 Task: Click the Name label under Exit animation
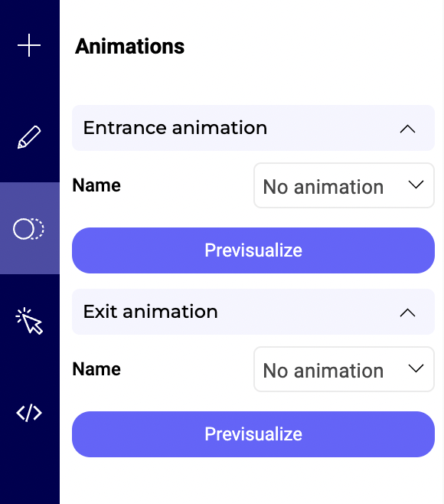tap(96, 369)
